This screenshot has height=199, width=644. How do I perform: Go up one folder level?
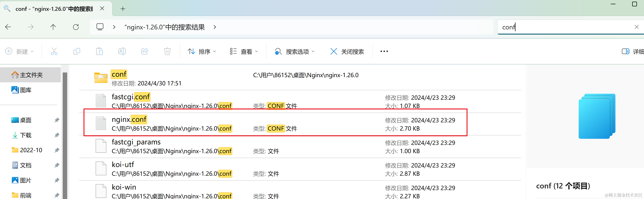(53, 27)
